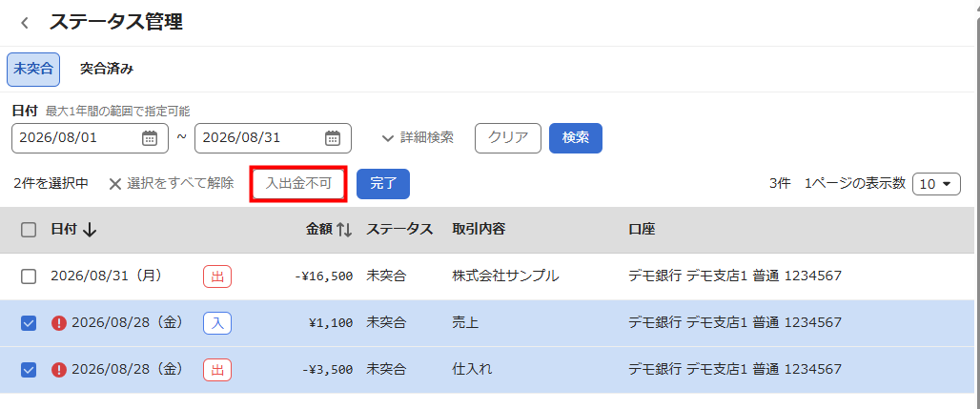Switch to the 突合済み tab
The width and height of the screenshot is (980, 409).
coord(106,70)
